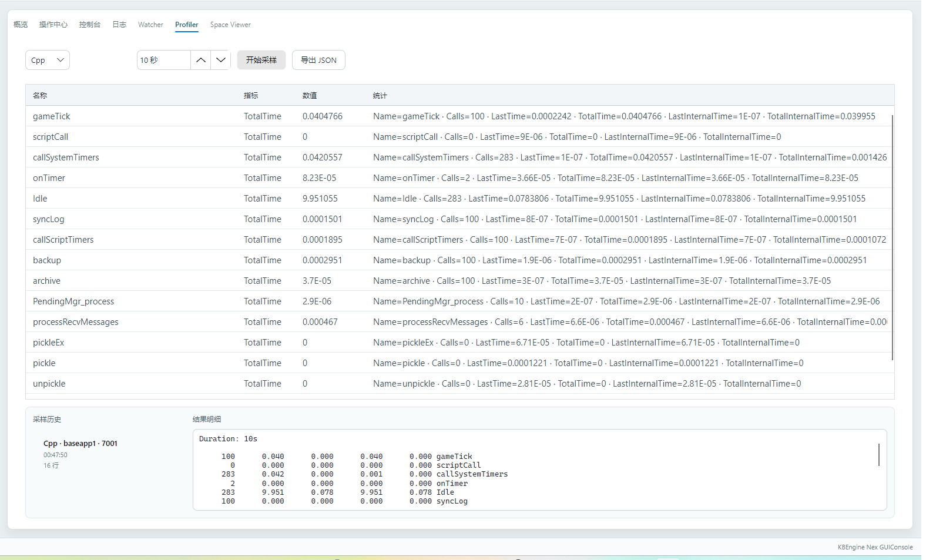Open the 控制台 tab
Image resolution: width=926 pixels, height=560 pixels.
pos(90,25)
